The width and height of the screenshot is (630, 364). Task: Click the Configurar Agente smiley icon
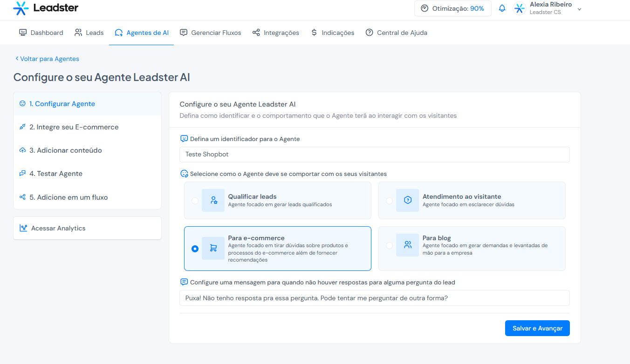point(22,103)
